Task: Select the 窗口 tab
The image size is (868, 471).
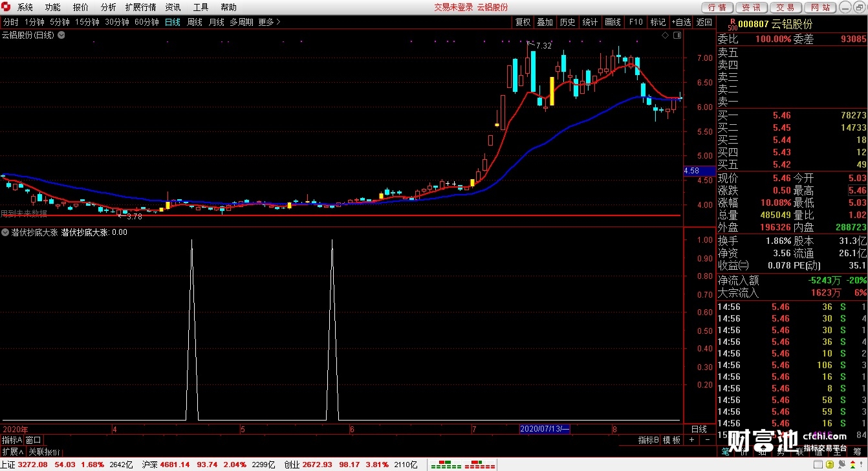Action: pos(33,440)
